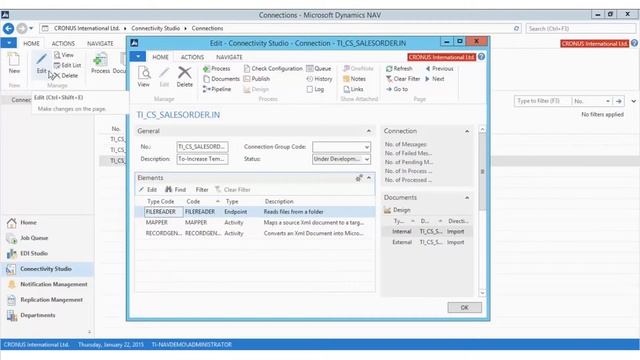Viewport: 640px width, 360px height.
Task: Click Clear Filter in the Page group
Action: click(x=403, y=79)
